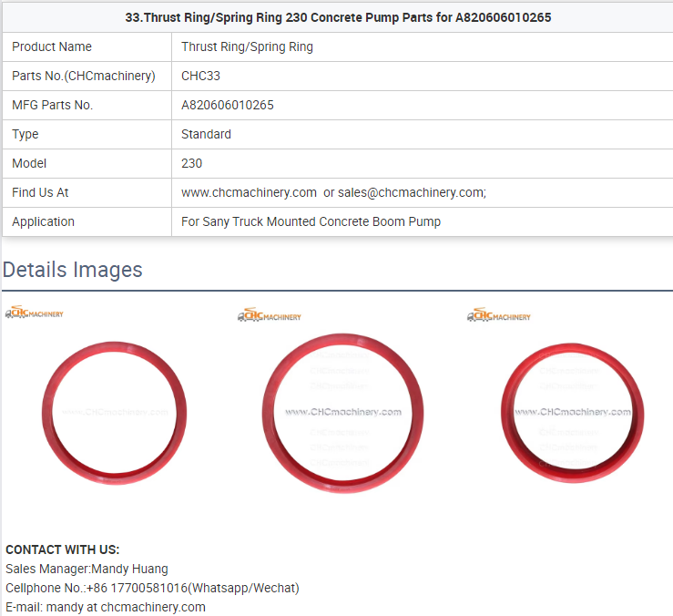
Task: Click the 'Standard' type value cell
Action: point(206,134)
